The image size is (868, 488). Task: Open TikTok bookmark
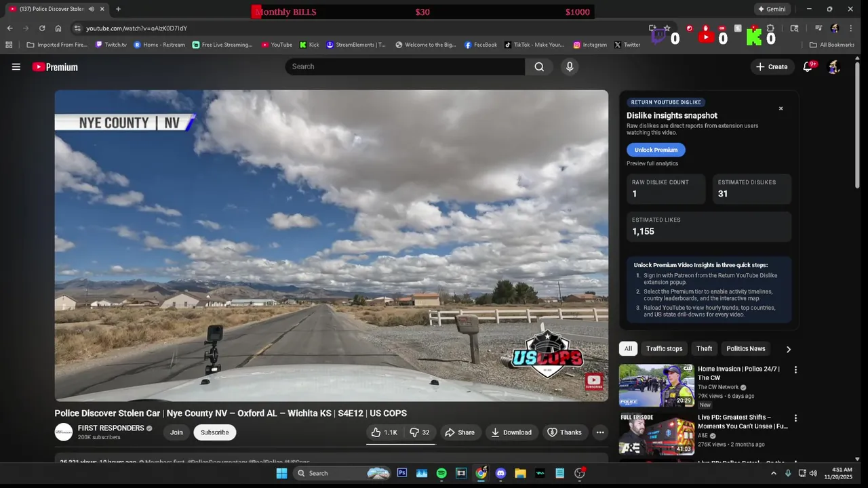click(x=534, y=45)
